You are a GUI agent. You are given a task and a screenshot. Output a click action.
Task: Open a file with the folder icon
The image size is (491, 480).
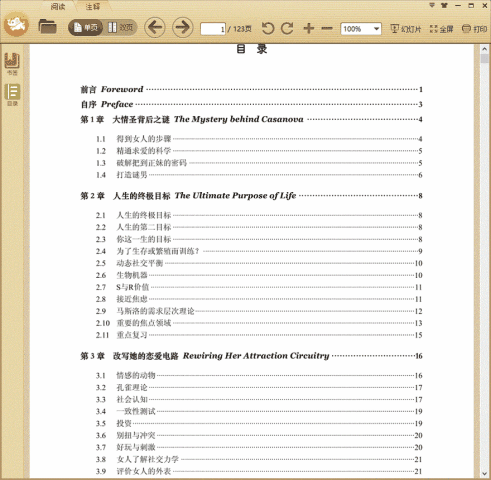point(47,27)
